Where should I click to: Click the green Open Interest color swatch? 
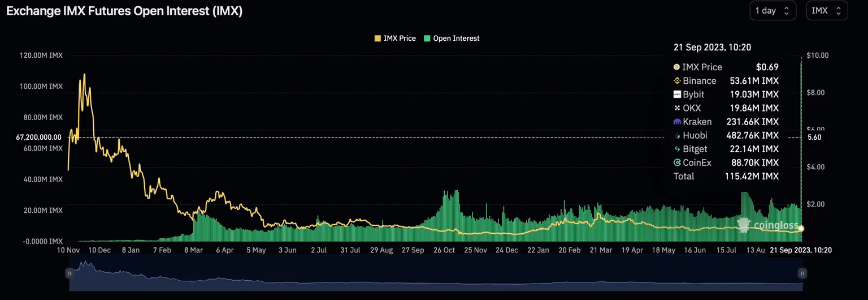[427, 38]
